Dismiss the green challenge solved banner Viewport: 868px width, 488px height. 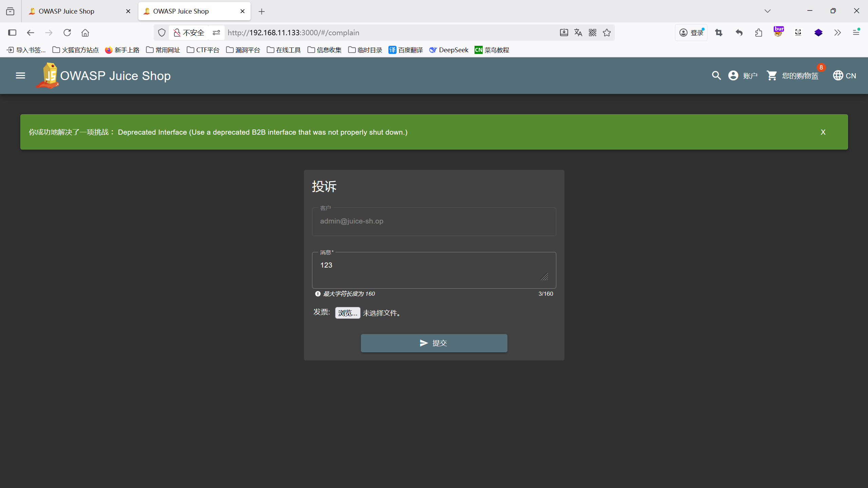point(823,132)
